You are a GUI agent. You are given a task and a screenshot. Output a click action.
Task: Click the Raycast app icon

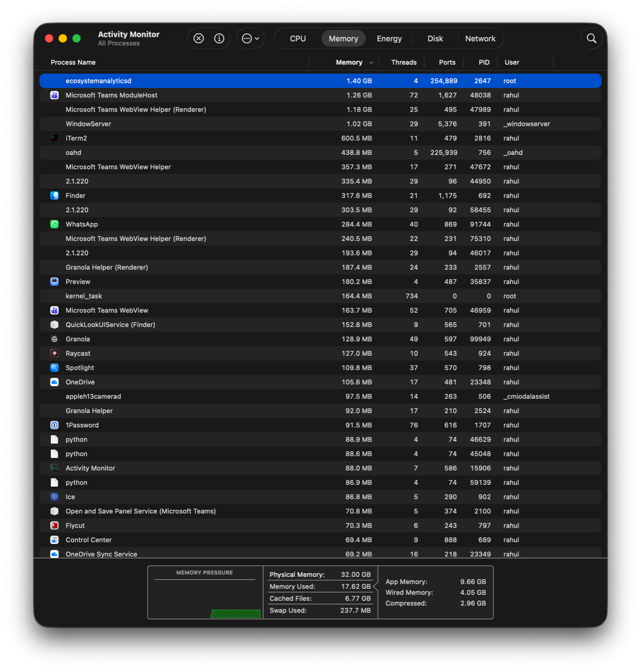(54, 353)
